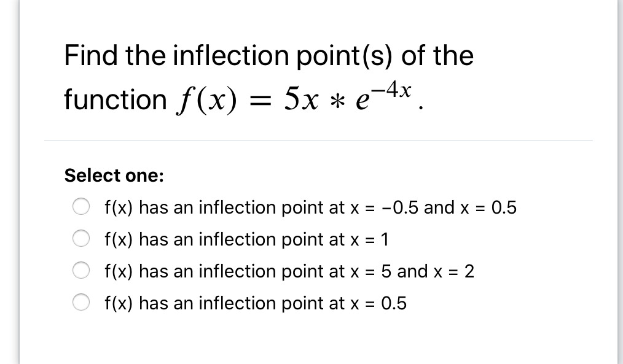The height and width of the screenshot is (364, 623).
Task: Select radio button for x = -0.5 and x = 0.5
Action: coord(81,207)
